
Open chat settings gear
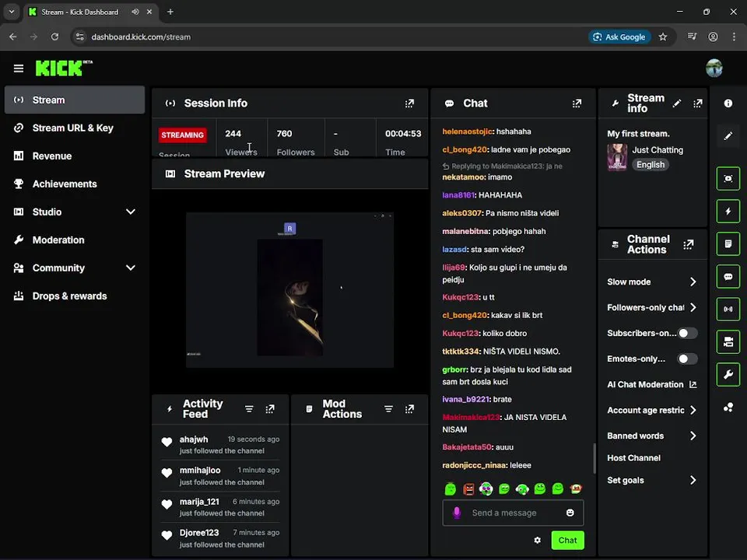click(538, 541)
